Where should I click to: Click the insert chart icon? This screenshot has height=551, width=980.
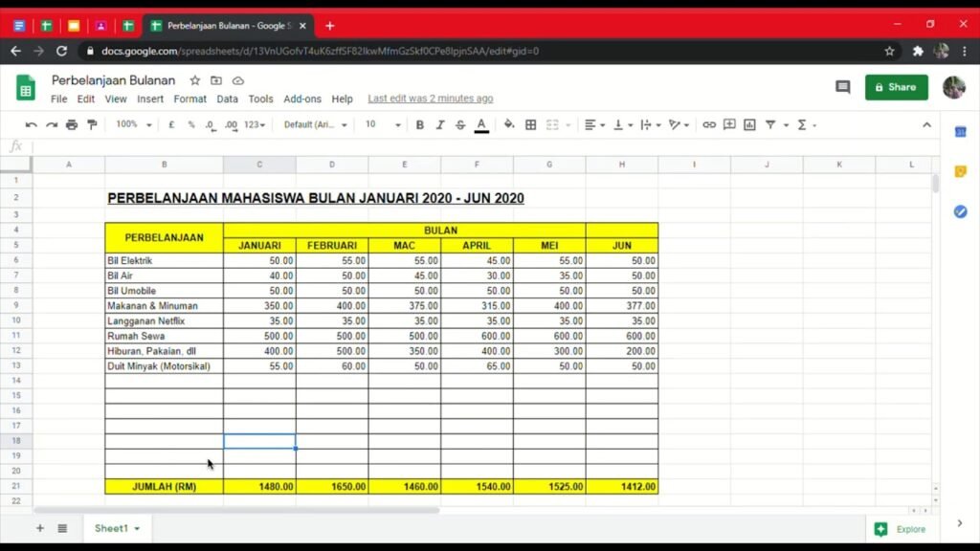[749, 124]
